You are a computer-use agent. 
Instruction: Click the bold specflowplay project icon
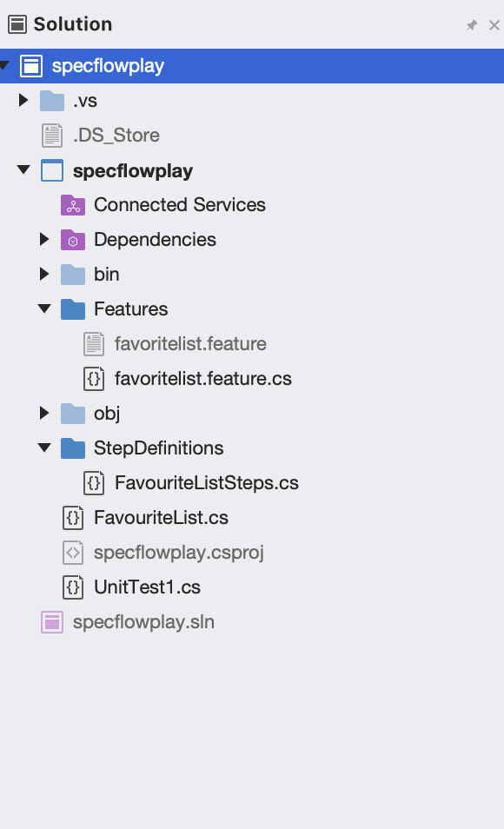tap(52, 171)
